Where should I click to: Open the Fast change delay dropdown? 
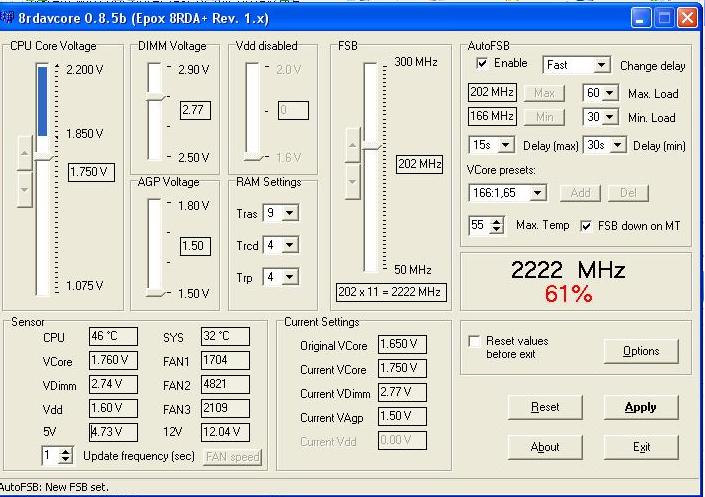[601, 65]
